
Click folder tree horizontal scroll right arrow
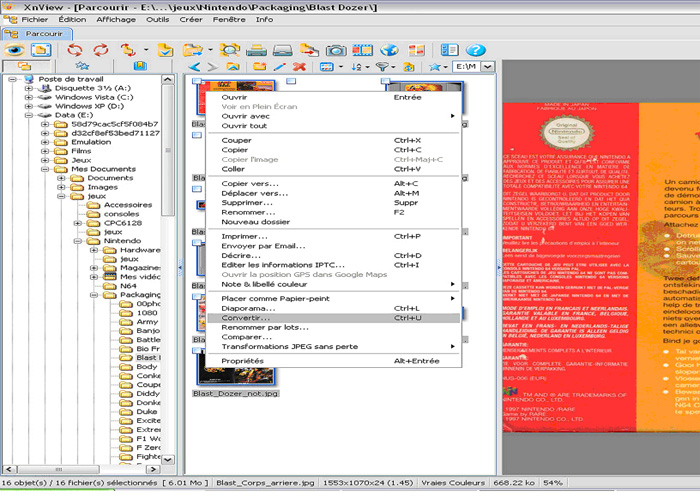[x=153, y=469]
